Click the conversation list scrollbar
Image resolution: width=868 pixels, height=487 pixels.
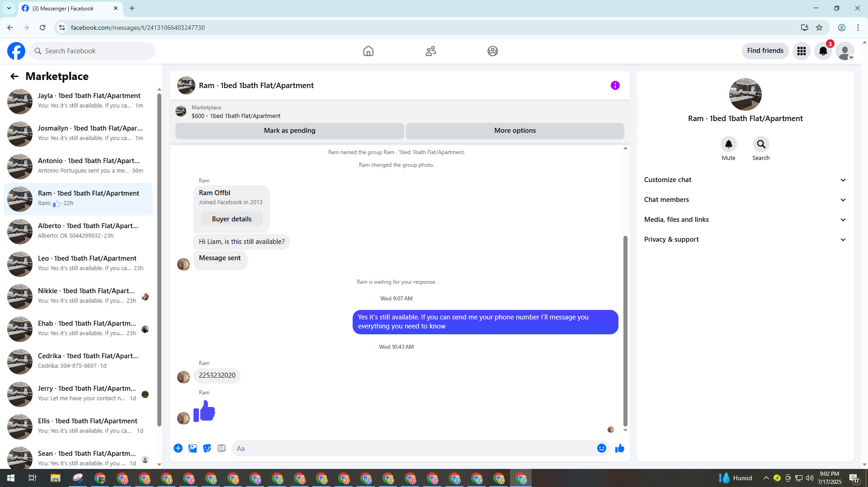(x=159, y=260)
